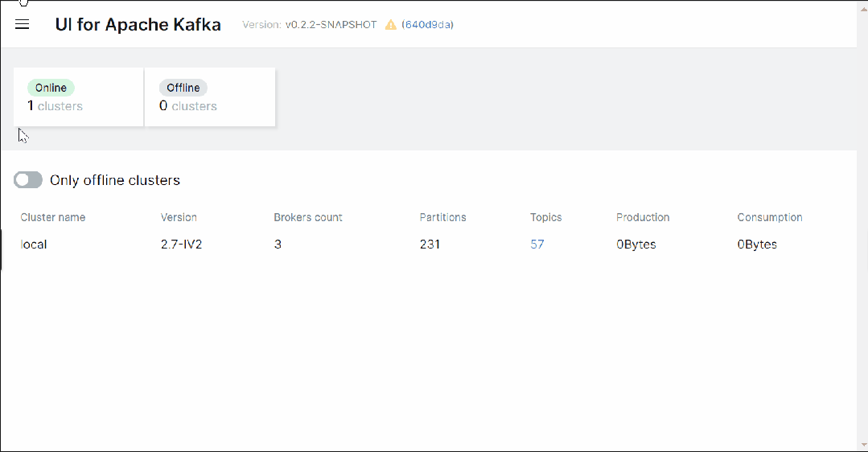Viewport: 868px width, 452px height.
Task: Select the Online clusters tag
Action: pyautogui.click(x=51, y=88)
